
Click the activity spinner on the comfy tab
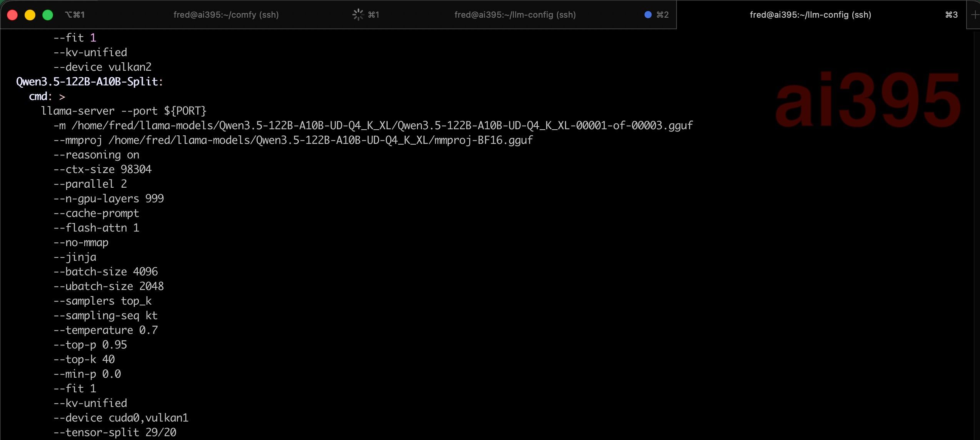358,15
